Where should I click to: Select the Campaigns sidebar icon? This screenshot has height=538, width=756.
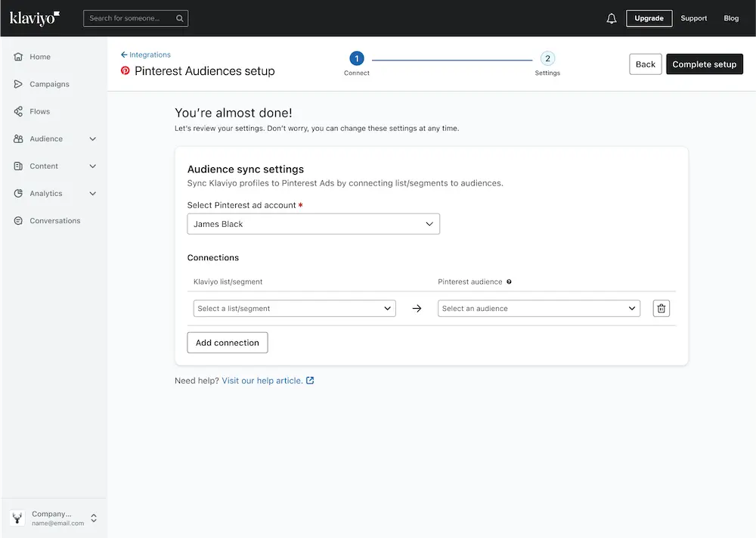tap(17, 84)
